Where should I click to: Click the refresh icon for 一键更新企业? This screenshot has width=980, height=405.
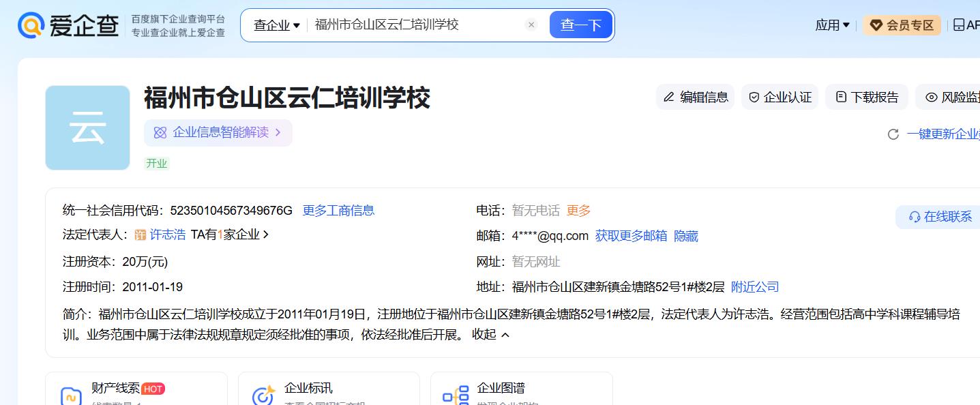click(893, 134)
